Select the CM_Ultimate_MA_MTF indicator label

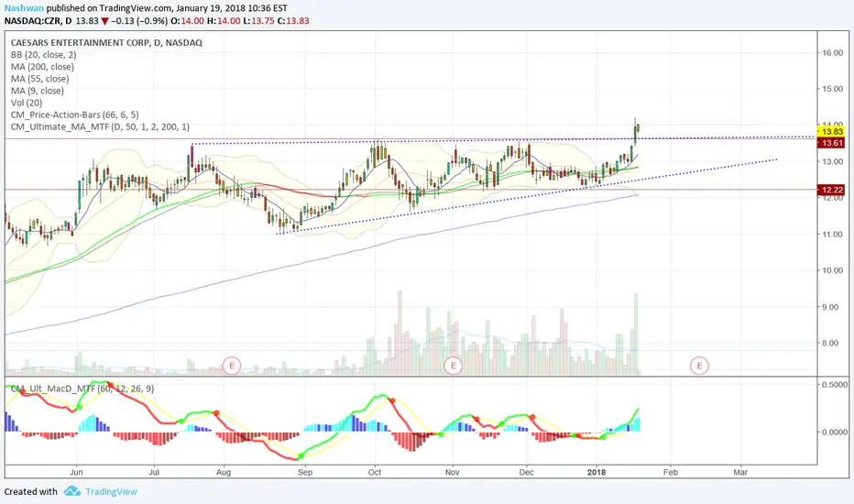(x=100, y=126)
